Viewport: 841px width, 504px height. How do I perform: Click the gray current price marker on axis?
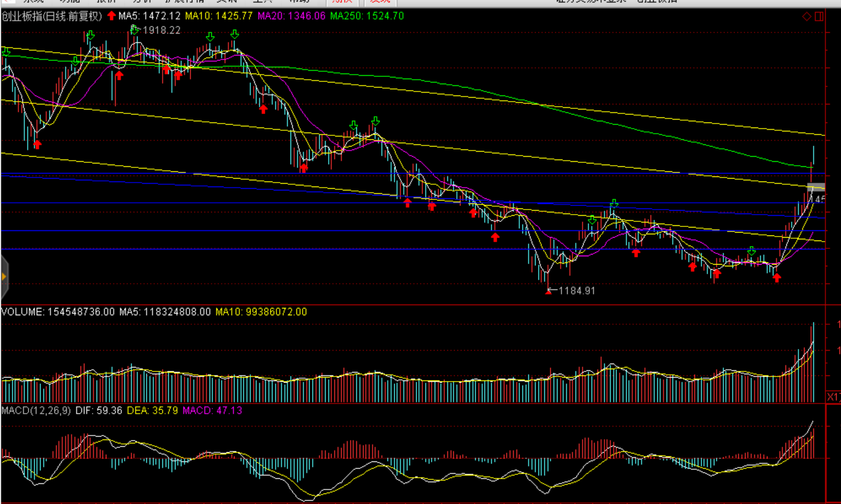tap(816, 187)
